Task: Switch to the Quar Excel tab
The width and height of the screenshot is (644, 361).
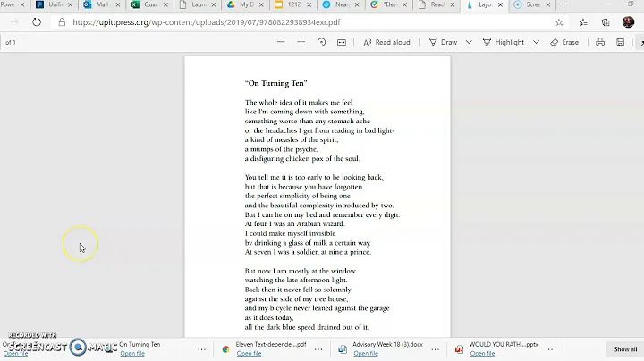Action: [146, 4]
